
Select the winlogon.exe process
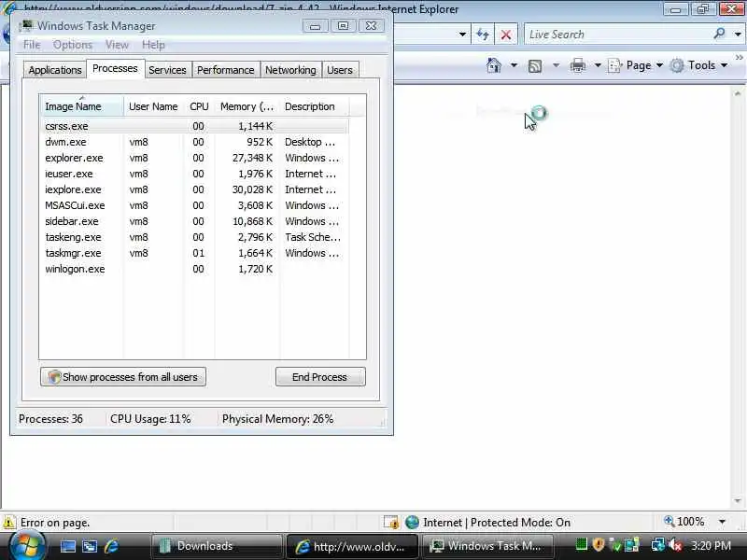tap(194, 269)
